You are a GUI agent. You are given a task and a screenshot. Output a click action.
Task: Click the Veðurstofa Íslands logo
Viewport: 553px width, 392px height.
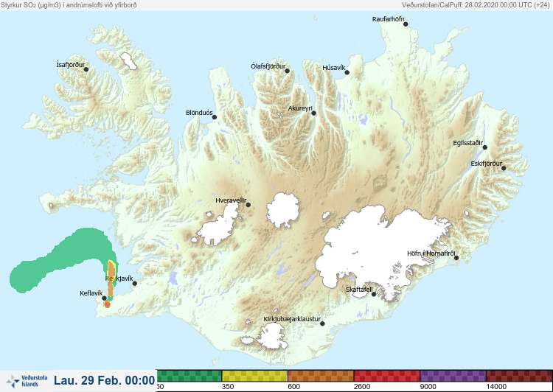(x=27, y=381)
